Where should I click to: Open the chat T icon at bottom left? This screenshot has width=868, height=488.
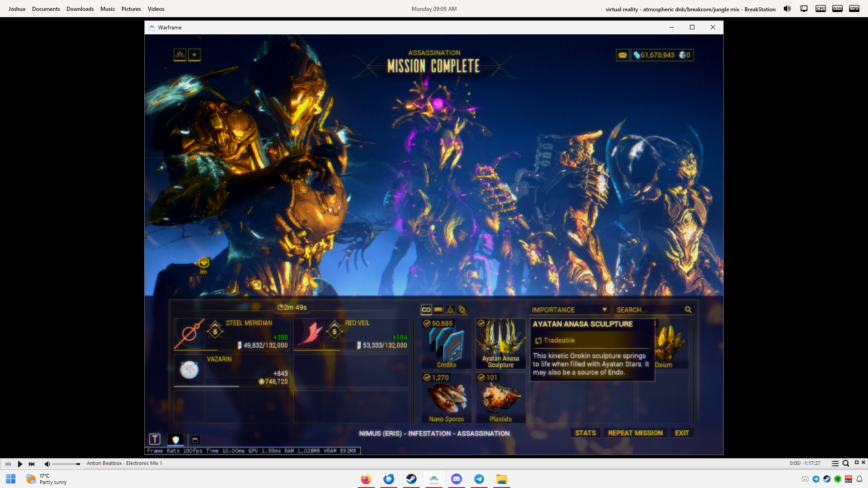[155, 439]
